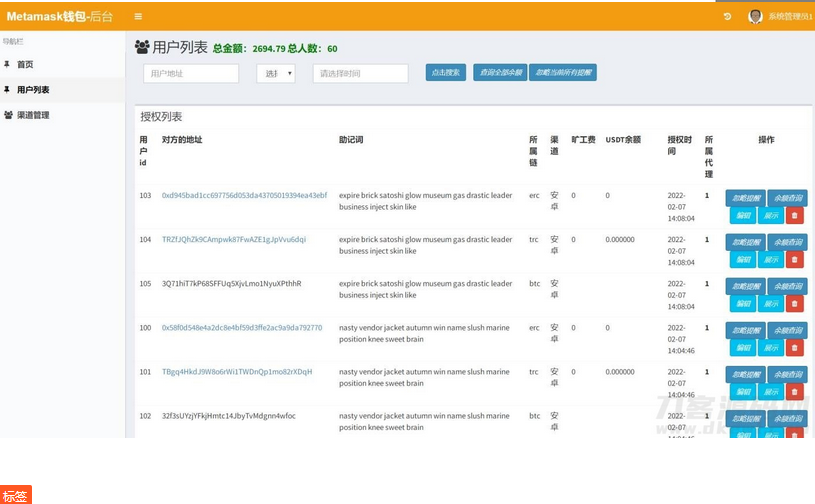Click 余额查询 for user 103
Image resolution: width=815 pixels, height=504 pixels.
pyautogui.click(x=787, y=198)
